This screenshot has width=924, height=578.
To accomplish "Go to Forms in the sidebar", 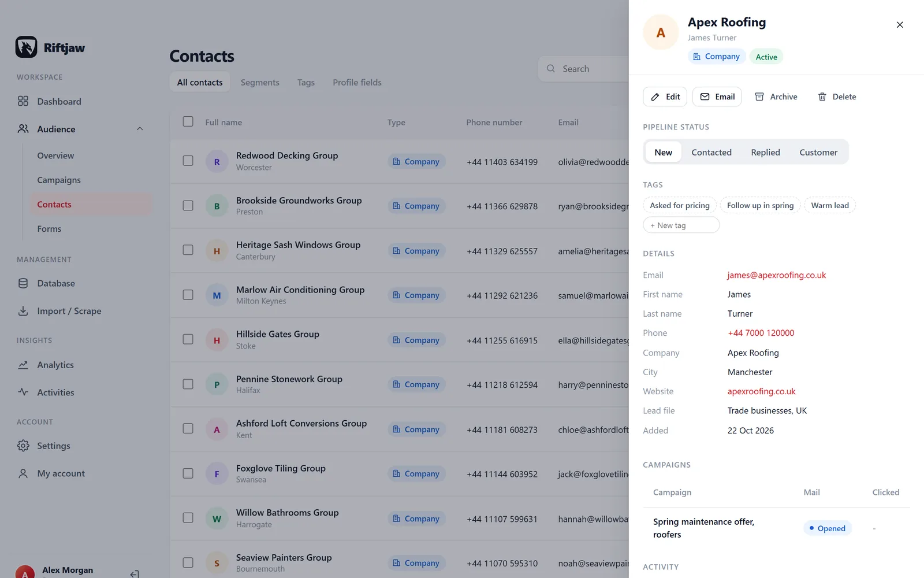I will click(49, 229).
